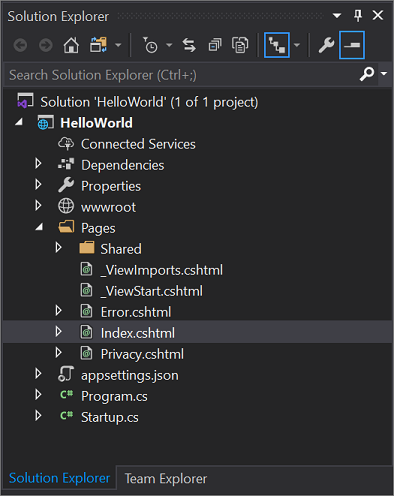
Task: Open Properties wrench in toolbar
Action: pyautogui.click(x=326, y=45)
